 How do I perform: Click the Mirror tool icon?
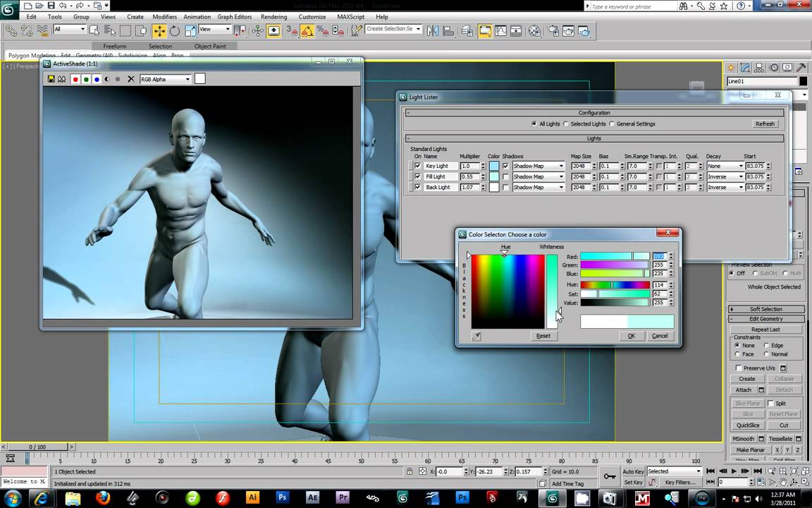[x=432, y=31]
